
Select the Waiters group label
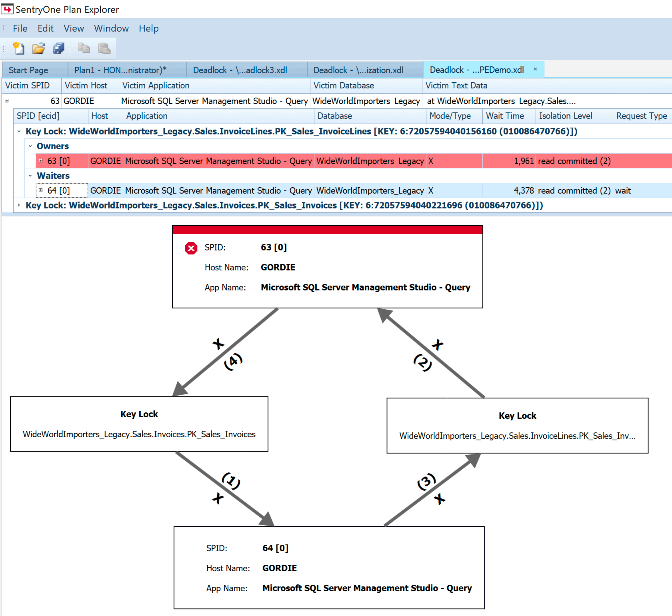click(53, 176)
